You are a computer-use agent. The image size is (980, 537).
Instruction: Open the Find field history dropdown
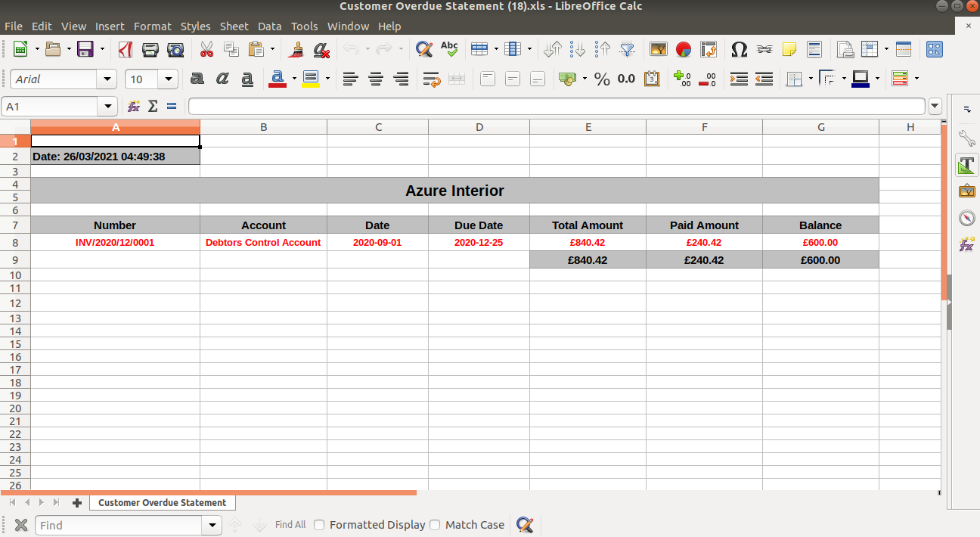click(212, 525)
